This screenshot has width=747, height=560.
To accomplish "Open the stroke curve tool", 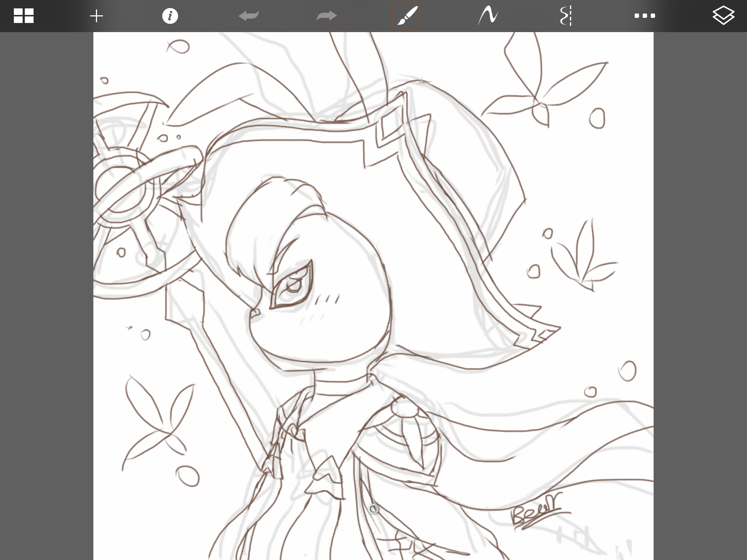I will point(488,16).
